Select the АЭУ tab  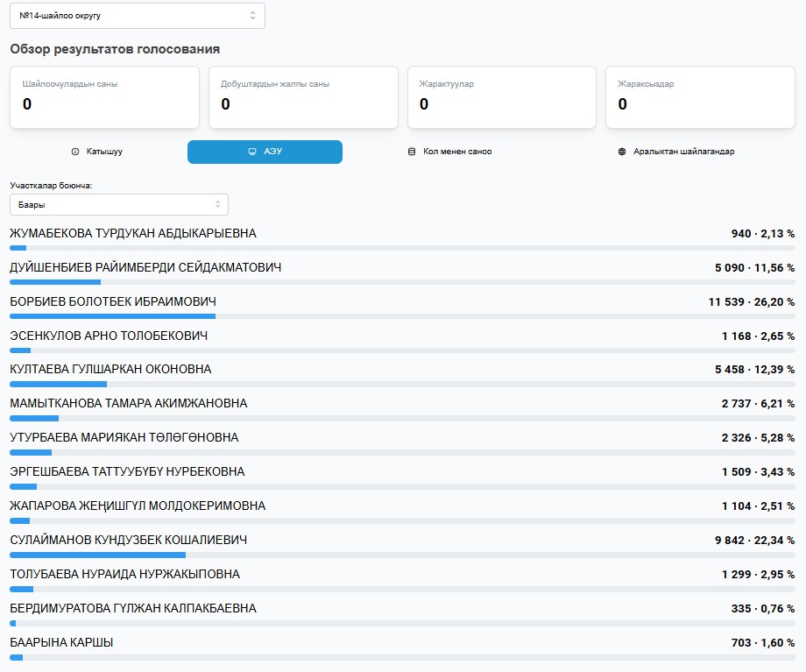coord(265,152)
